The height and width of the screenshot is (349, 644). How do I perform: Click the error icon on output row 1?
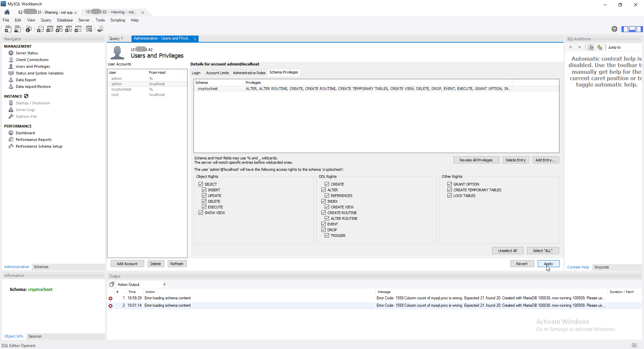[111, 298]
